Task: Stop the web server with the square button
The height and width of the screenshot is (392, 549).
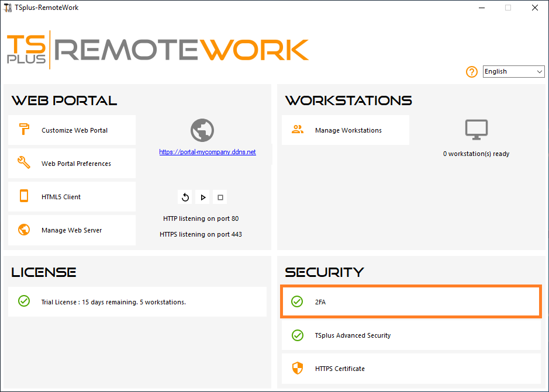Action: click(220, 197)
